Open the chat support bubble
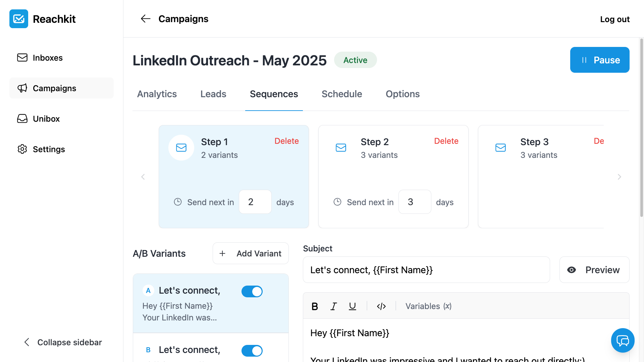This screenshot has height=362, width=644. tap(623, 341)
